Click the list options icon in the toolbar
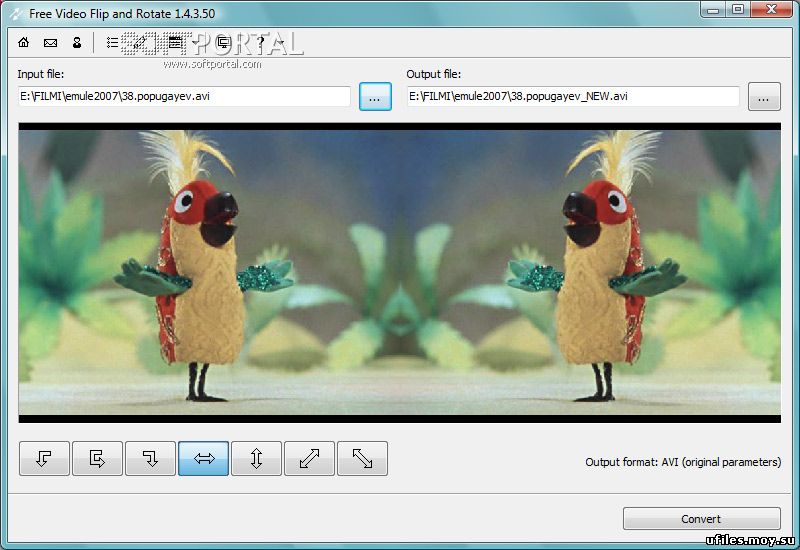800x550 pixels. tap(112, 43)
